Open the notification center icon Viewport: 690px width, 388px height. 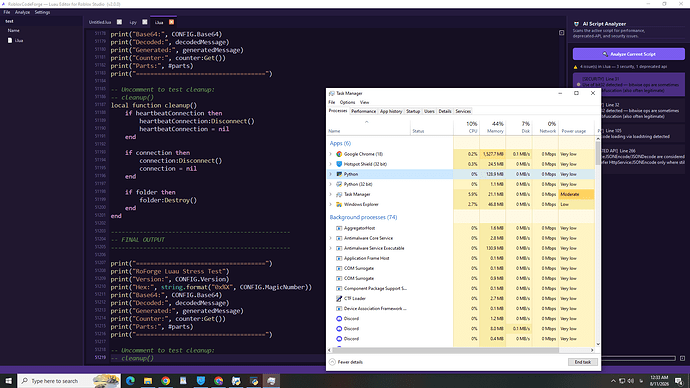point(679,381)
